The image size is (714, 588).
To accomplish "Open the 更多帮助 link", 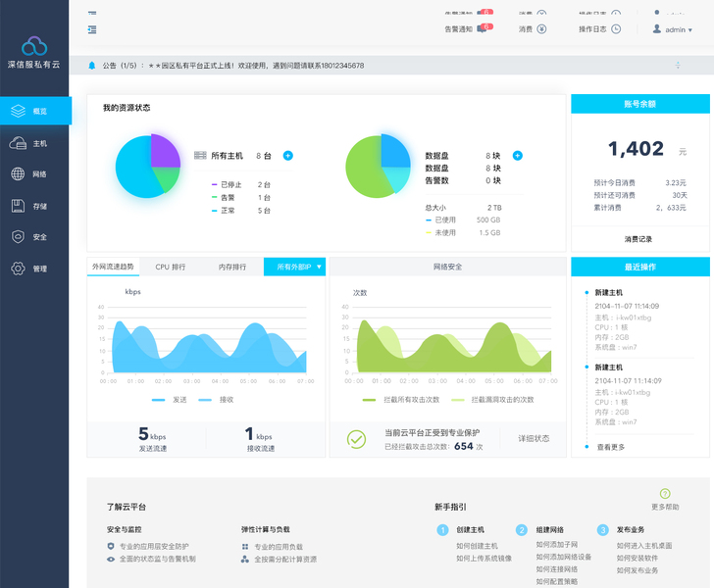I will (x=665, y=507).
